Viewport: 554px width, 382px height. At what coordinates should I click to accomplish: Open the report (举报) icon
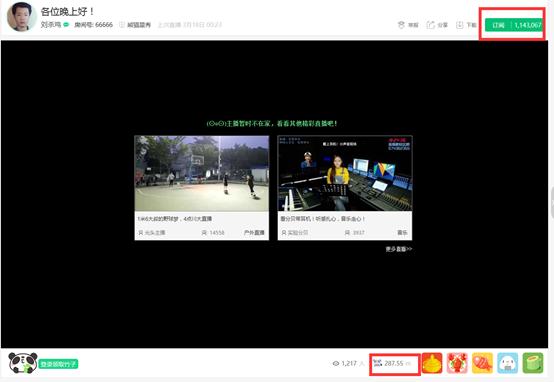point(401,25)
